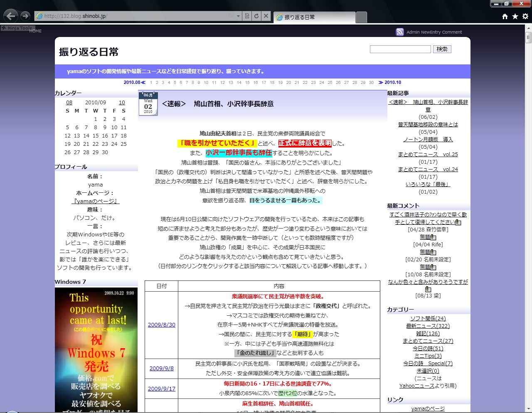Open recent article まとめてニュース vol.25
This screenshot has height=413, width=532.
click(x=428, y=154)
